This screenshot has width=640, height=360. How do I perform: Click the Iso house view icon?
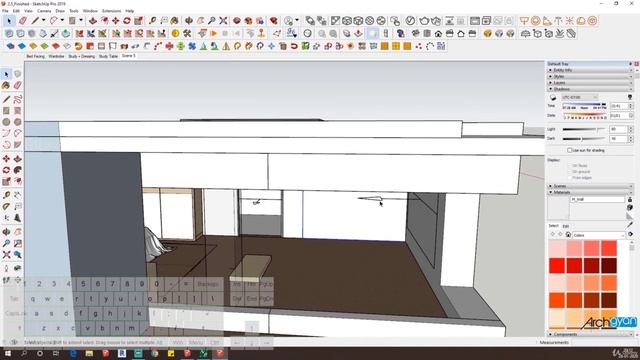416,33
